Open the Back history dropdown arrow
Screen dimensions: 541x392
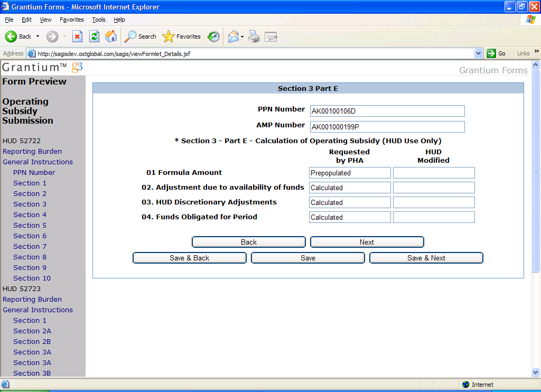coord(38,36)
